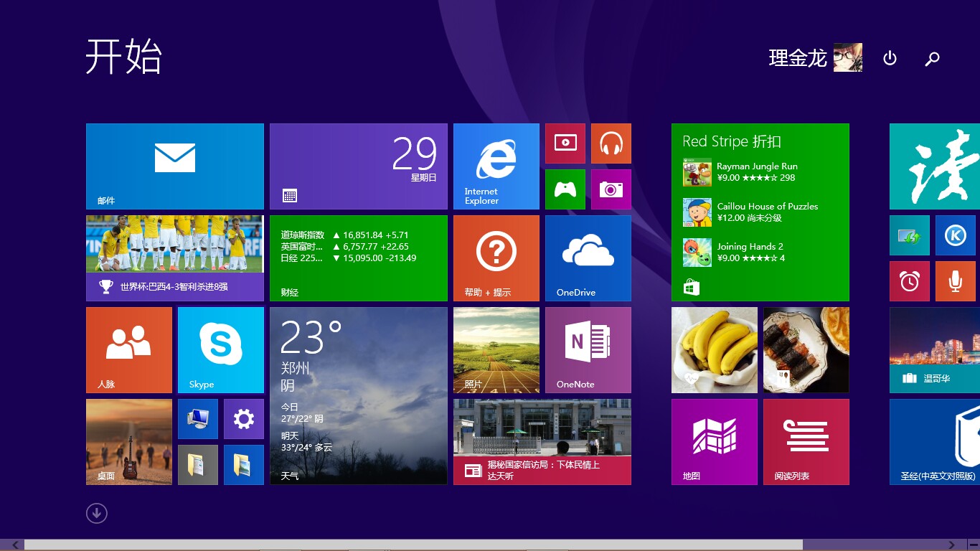
Task: Open the news tile about 国家信访局
Action: [x=542, y=442]
